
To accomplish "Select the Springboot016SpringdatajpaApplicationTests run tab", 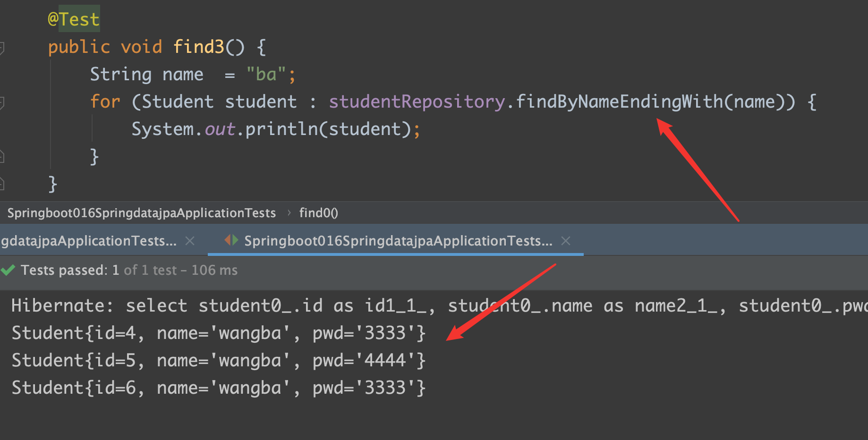I will [x=398, y=241].
